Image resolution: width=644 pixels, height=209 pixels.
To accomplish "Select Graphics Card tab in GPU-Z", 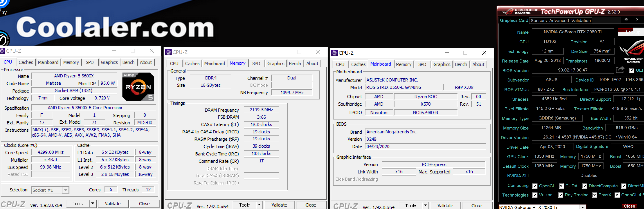I will pos(514,20).
